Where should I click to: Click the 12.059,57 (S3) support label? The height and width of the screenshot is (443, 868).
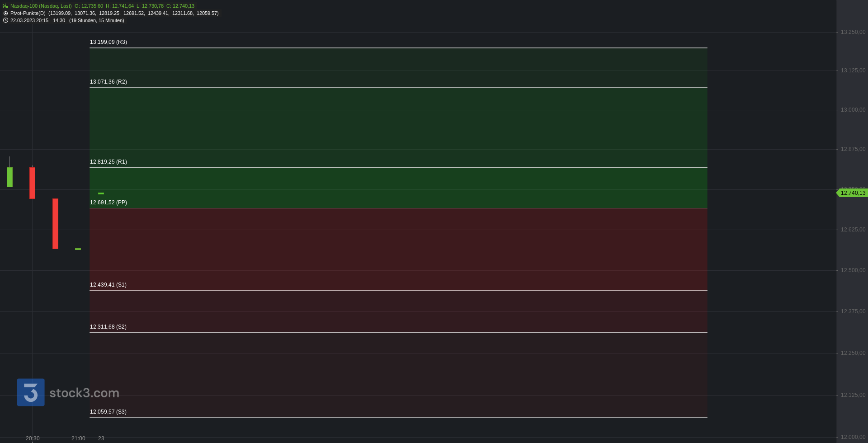pyautogui.click(x=108, y=412)
